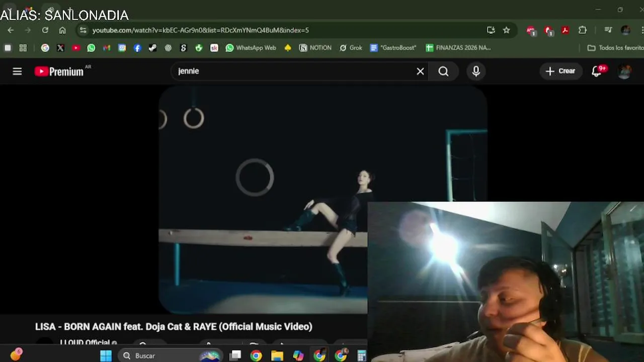Open the Adobe Acrobat extension icon
The image size is (644, 362).
566,30
